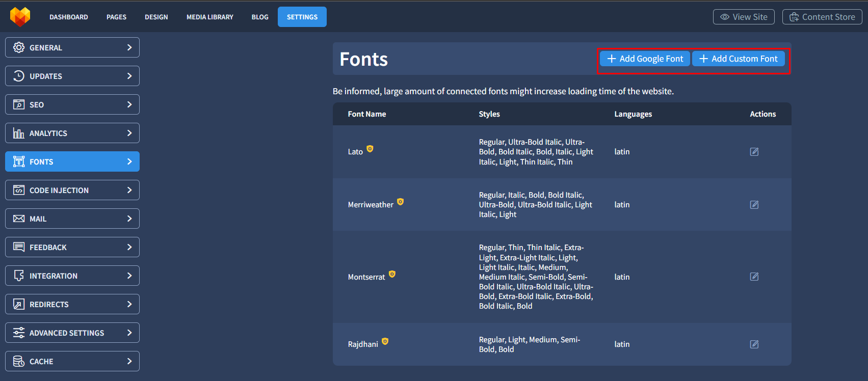
Task: Click the shield badge beside Rajdhani
Action: click(385, 341)
